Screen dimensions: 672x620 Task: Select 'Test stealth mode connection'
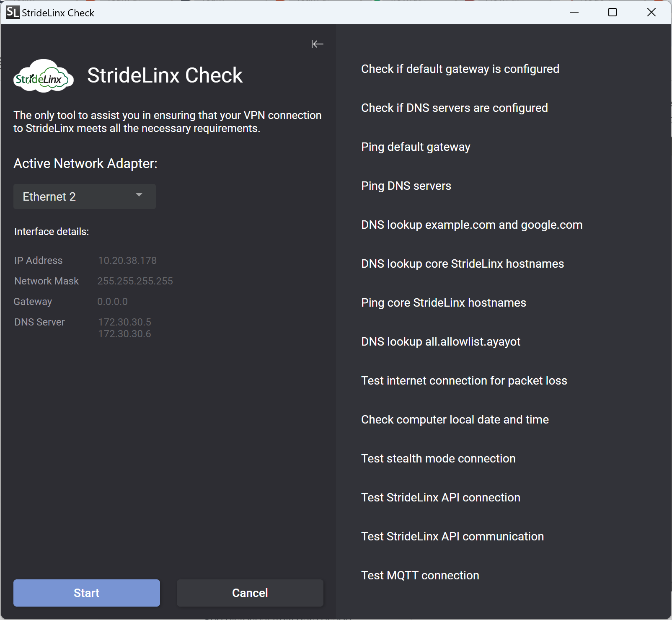point(438,459)
